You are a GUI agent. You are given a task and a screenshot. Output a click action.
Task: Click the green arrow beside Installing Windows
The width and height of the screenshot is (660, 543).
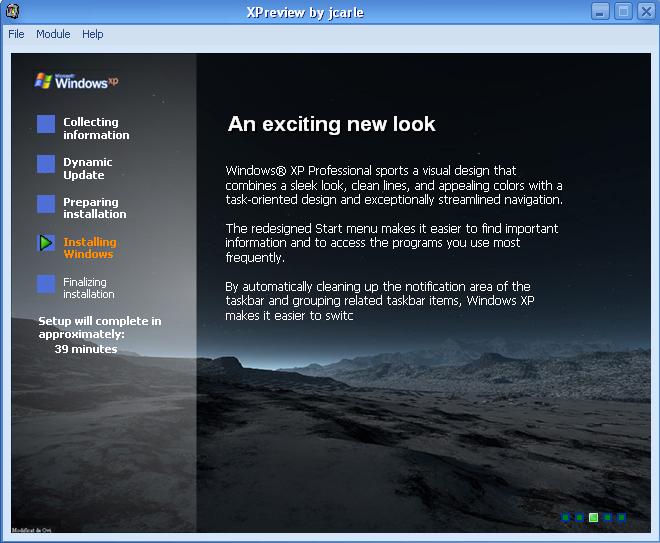[x=46, y=243]
